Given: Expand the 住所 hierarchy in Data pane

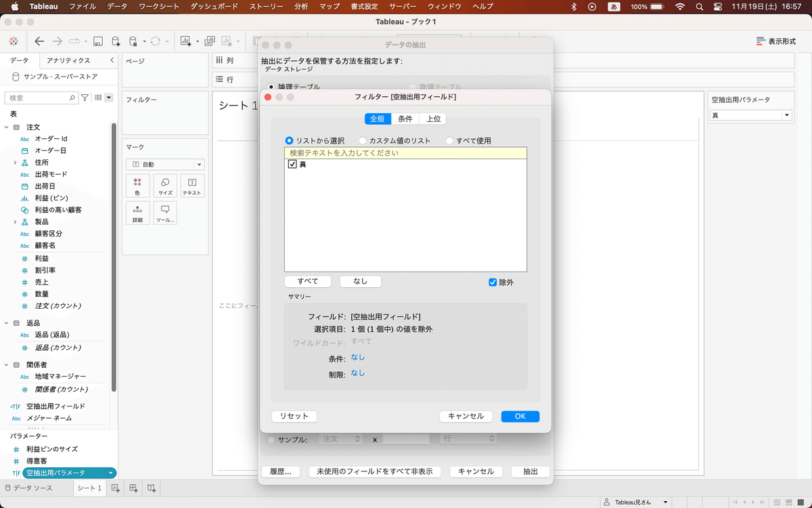Looking at the screenshot, I should 16,163.
